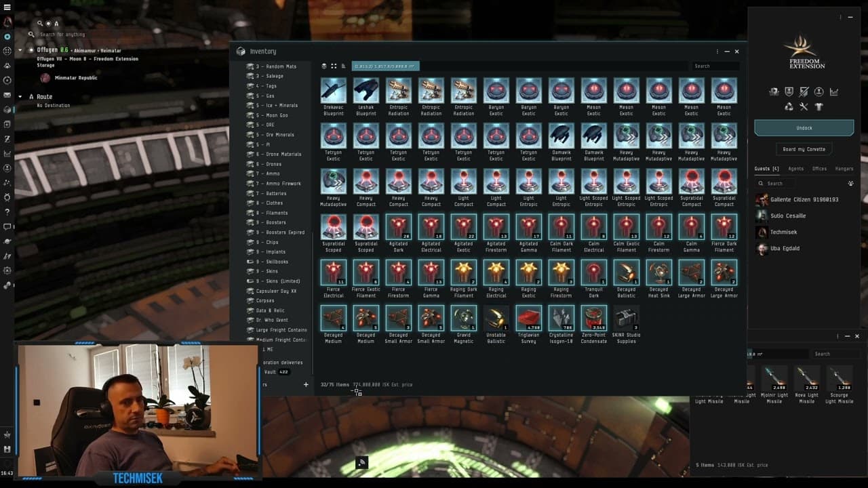Select the Agitated Dark filament stack
Image resolution: width=868 pixels, height=488 pixels.
coord(399,234)
